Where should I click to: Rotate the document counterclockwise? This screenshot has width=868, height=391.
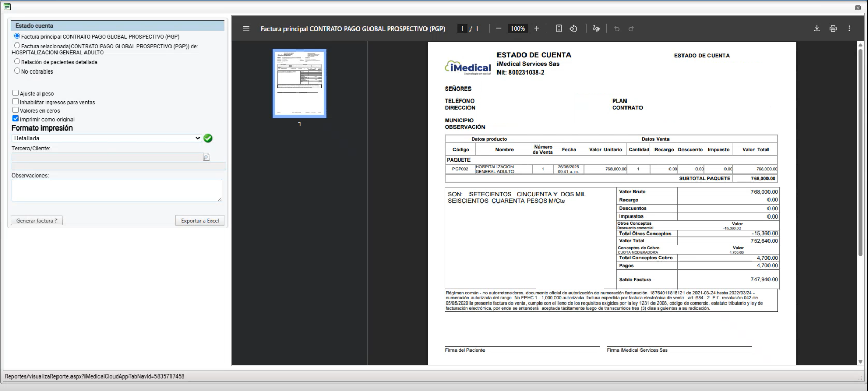(x=573, y=28)
